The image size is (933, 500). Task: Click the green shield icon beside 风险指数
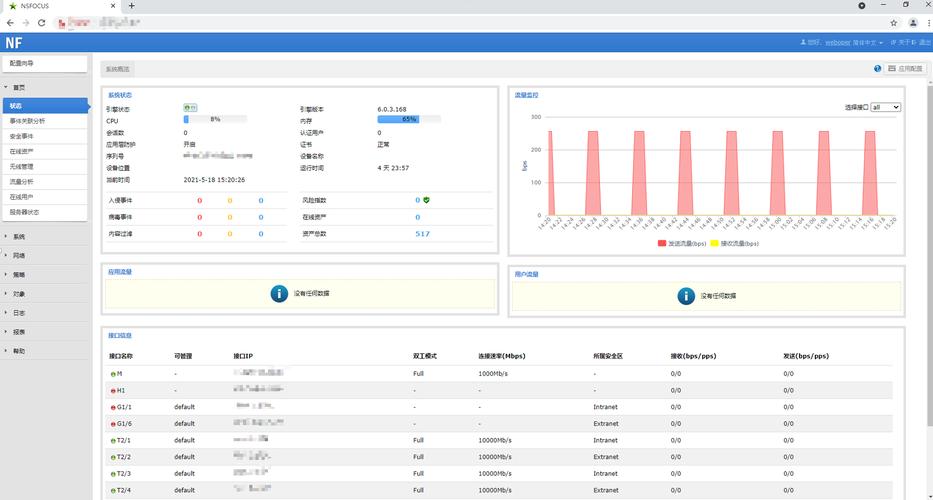[426, 200]
